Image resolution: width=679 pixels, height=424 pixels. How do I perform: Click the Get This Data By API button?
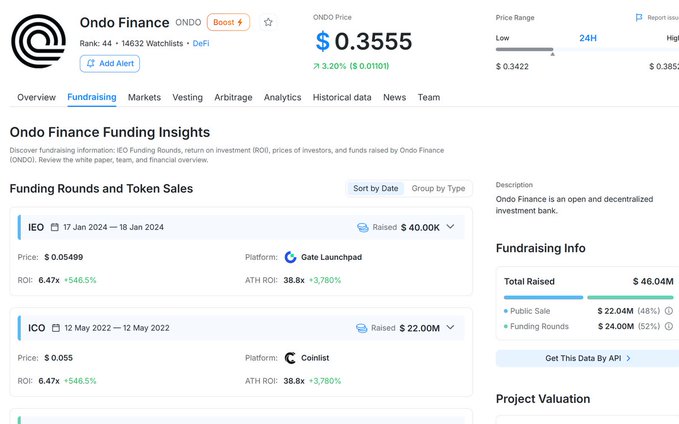pyautogui.click(x=587, y=358)
